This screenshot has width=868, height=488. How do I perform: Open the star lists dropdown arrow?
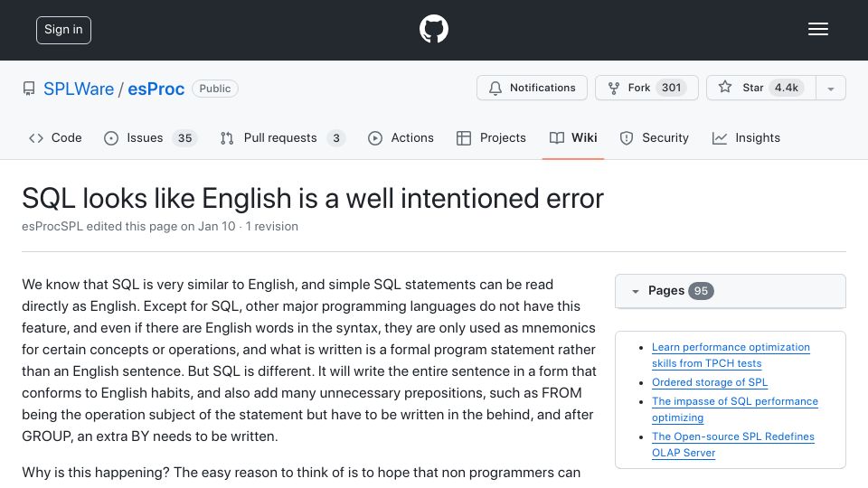pyautogui.click(x=830, y=89)
